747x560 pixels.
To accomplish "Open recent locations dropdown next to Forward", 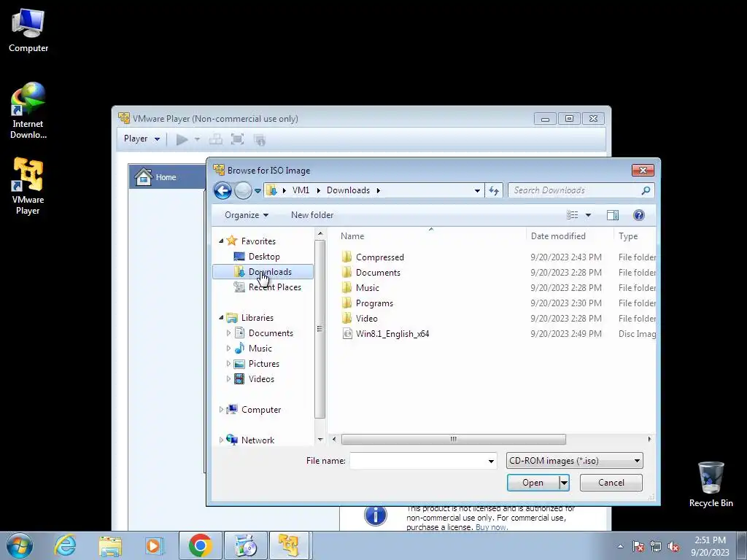I will [258, 190].
